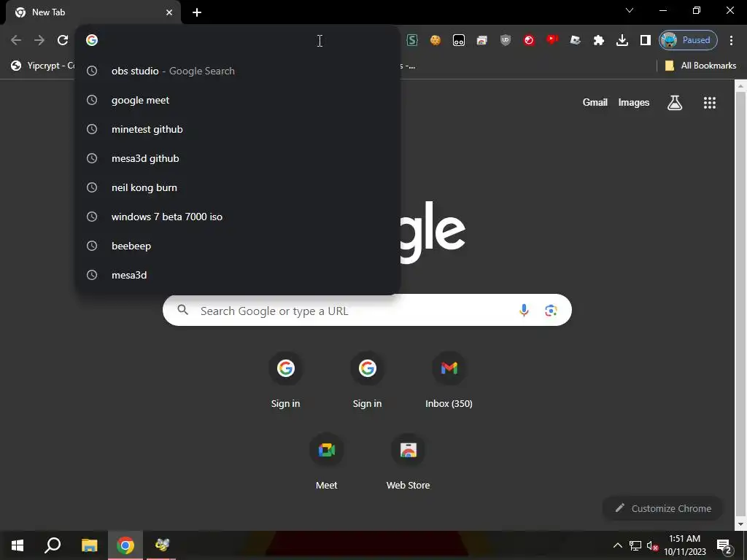Image resolution: width=747 pixels, height=560 pixels.
Task: Select the New Tab tab
Action: point(93,12)
